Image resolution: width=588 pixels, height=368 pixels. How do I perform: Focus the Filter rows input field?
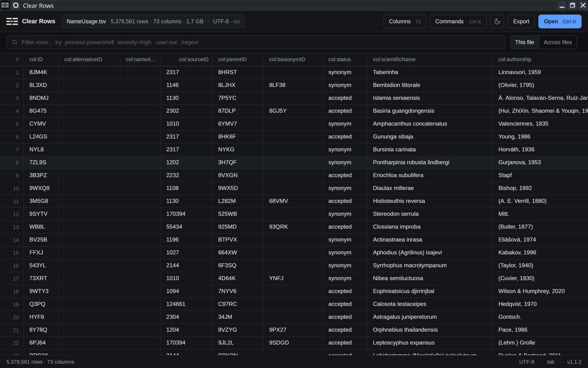tap(256, 42)
